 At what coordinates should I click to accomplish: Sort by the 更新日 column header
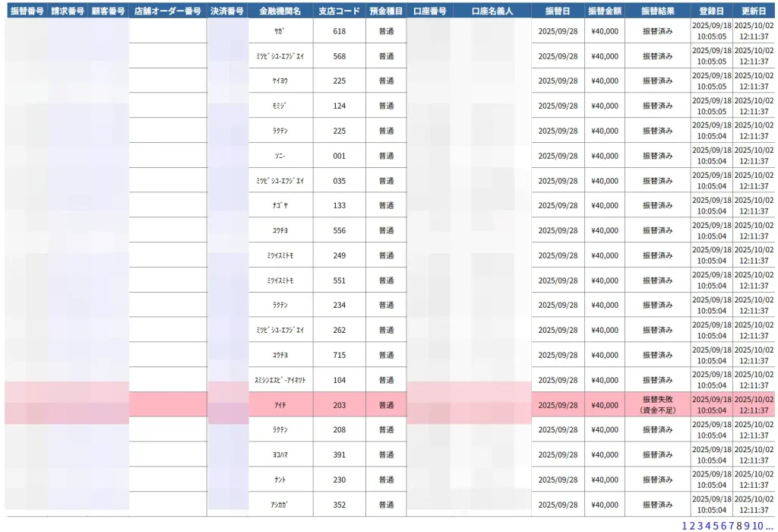tap(754, 11)
